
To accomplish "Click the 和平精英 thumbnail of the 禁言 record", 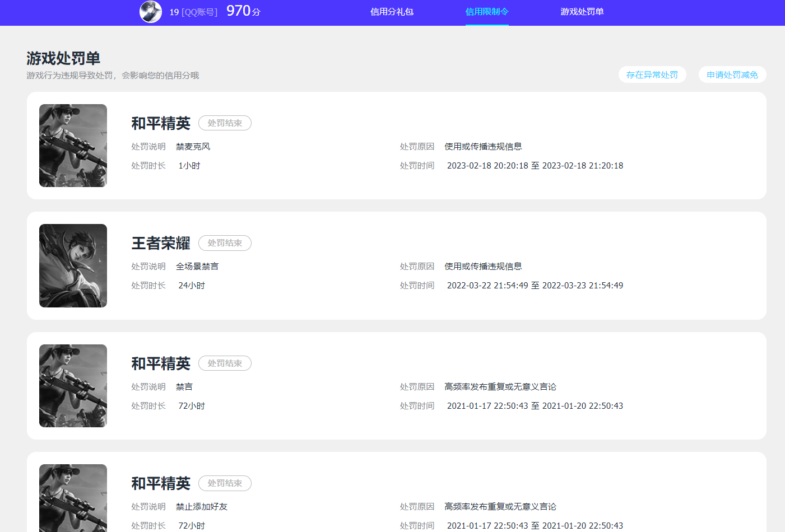I will pos(73,386).
